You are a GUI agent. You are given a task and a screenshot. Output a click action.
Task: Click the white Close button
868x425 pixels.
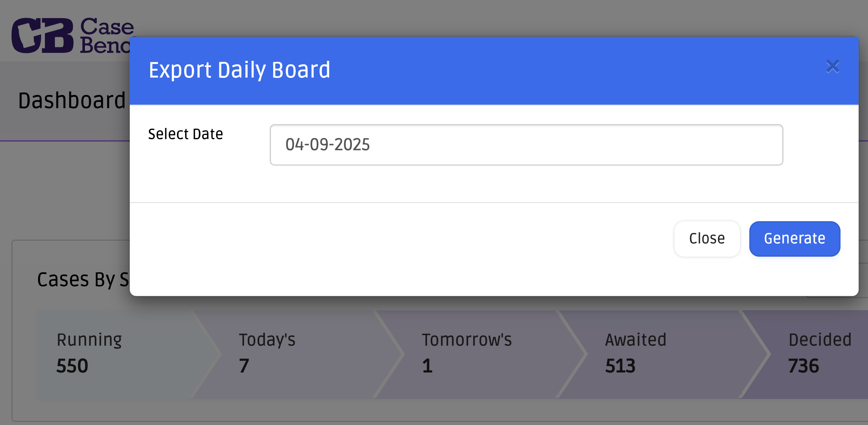(707, 239)
